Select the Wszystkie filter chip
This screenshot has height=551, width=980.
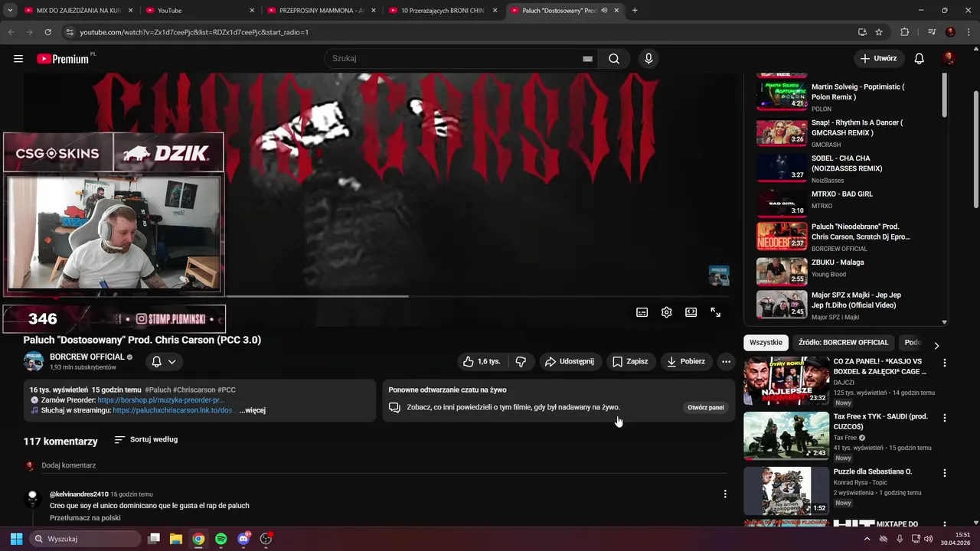tap(766, 343)
